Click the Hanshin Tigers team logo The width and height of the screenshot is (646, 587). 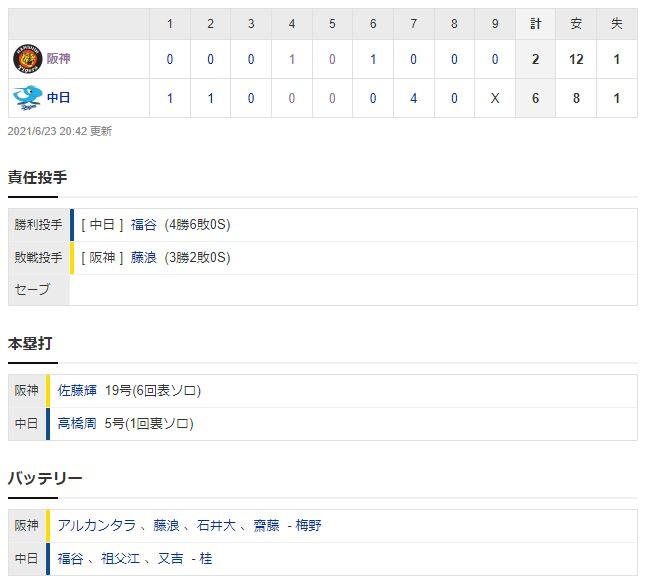28,58
